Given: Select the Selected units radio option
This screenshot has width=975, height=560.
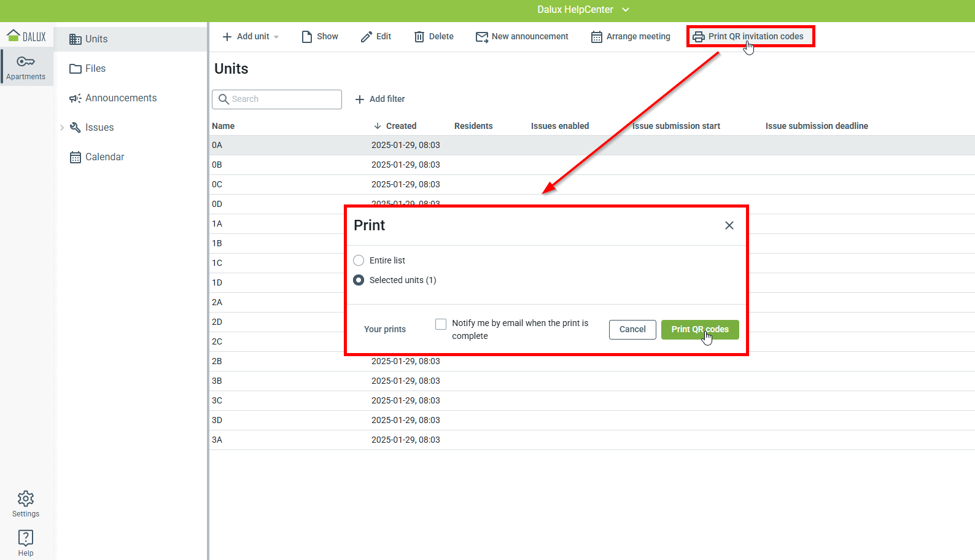Looking at the screenshot, I should (x=359, y=280).
